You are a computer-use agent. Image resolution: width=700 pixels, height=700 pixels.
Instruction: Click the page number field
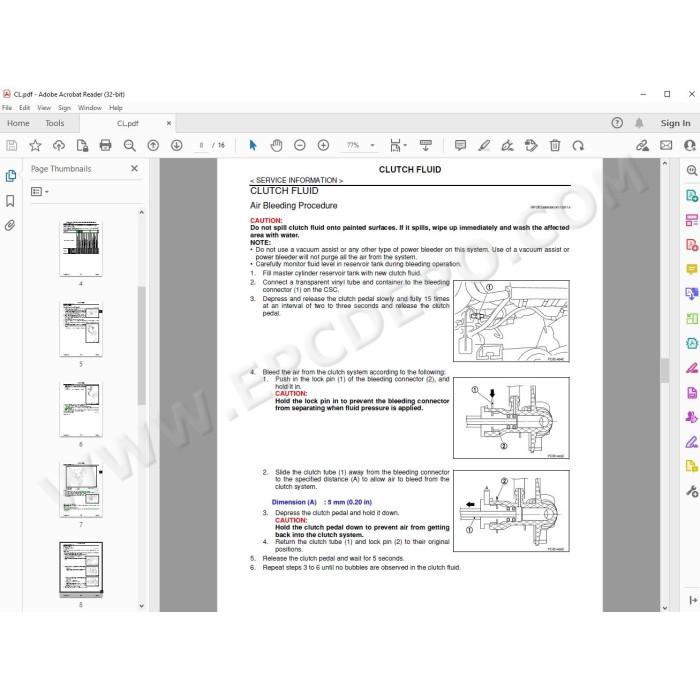tap(201, 146)
